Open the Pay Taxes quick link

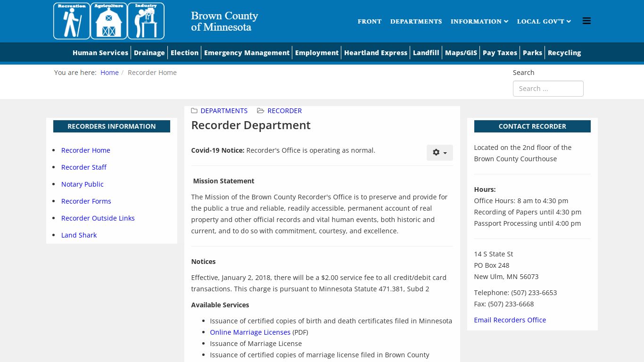[500, 53]
